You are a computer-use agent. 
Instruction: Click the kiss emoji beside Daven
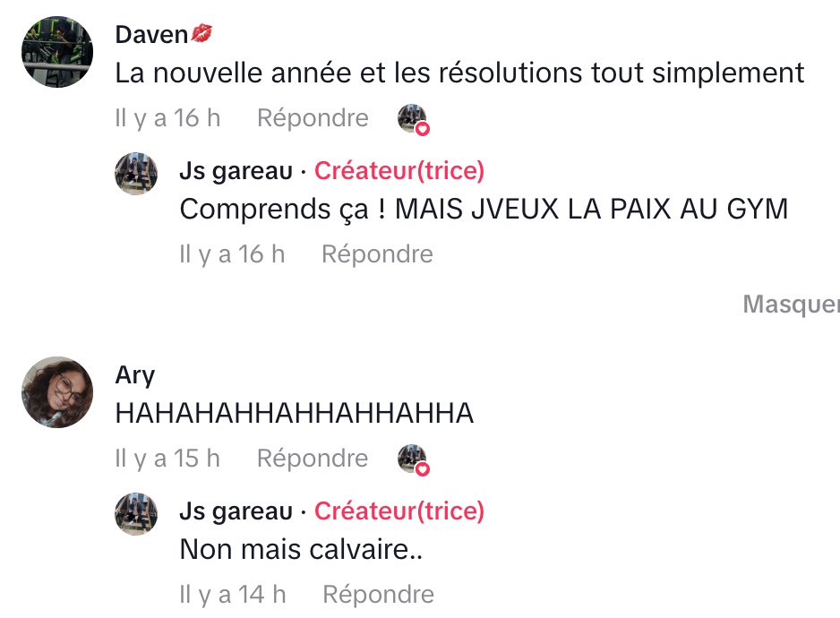coord(201,33)
